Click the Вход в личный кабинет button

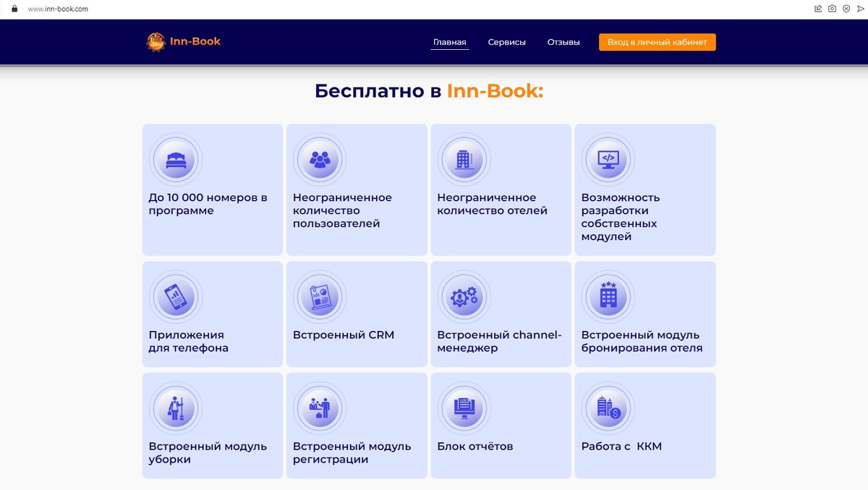click(657, 42)
